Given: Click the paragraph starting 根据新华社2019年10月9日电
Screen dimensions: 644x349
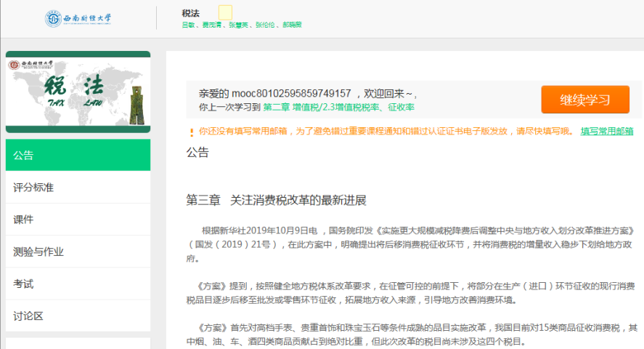Looking at the screenshot, I should (x=411, y=244).
